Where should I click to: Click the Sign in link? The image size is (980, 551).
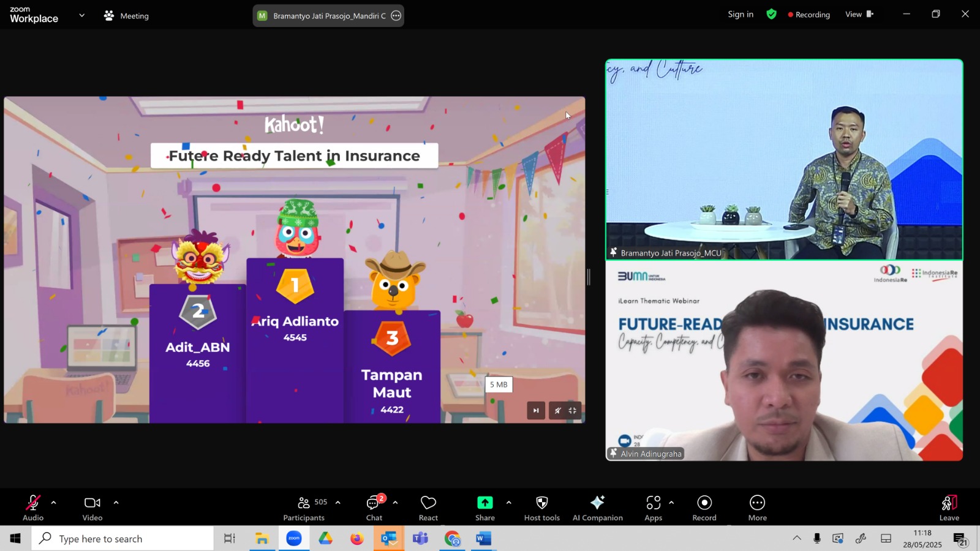coord(740,14)
